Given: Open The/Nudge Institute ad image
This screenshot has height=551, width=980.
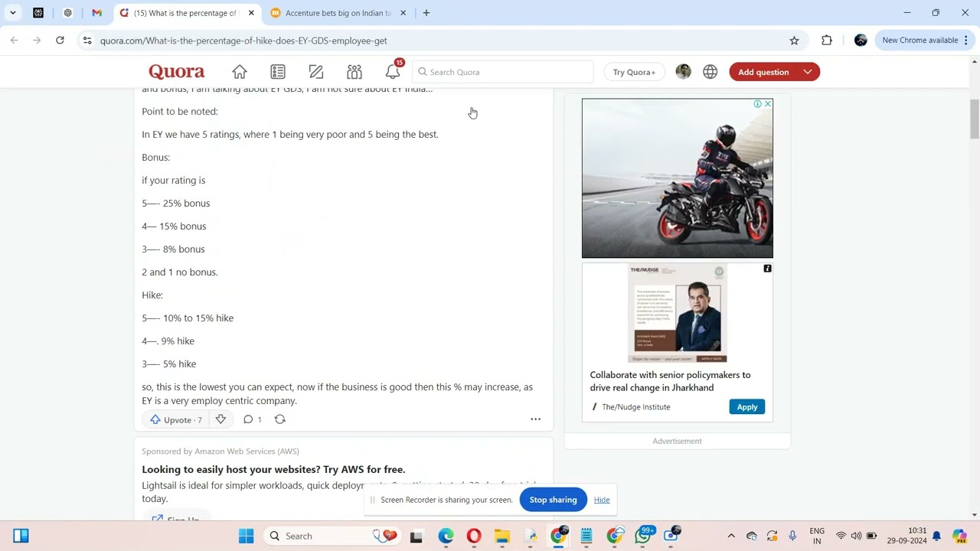Looking at the screenshot, I should point(678,313).
